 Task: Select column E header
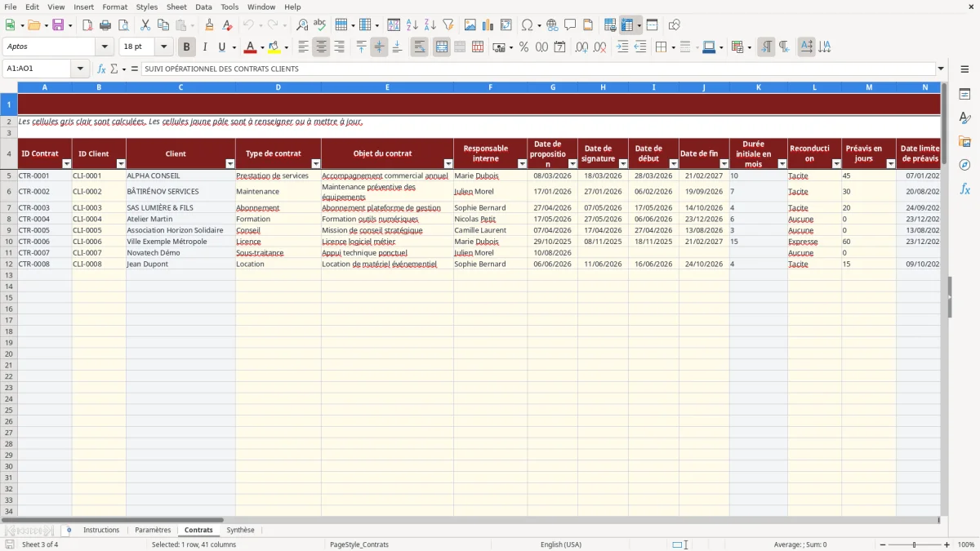tap(387, 87)
